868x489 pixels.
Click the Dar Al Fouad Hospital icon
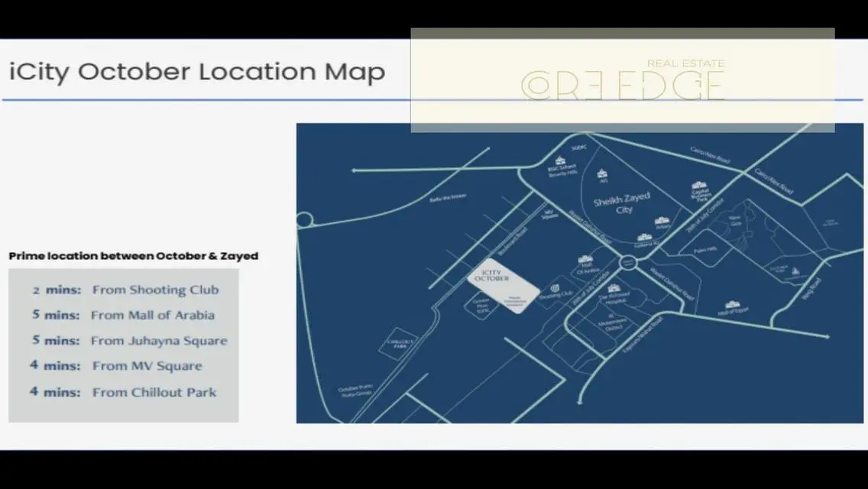(614, 288)
